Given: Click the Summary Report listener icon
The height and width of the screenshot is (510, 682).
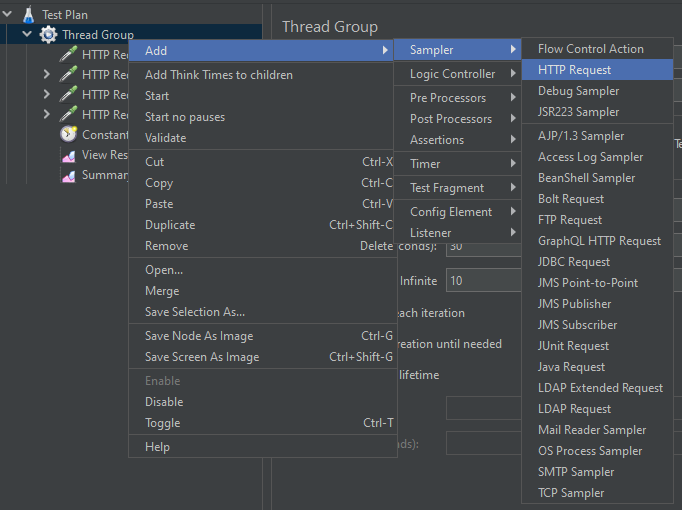Looking at the screenshot, I should pos(68,175).
